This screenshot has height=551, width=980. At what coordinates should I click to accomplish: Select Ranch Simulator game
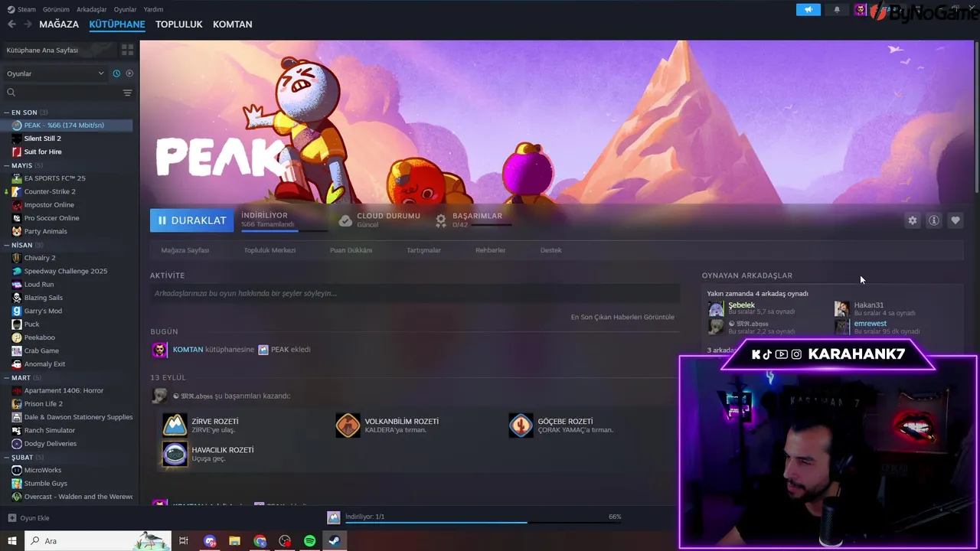(50, 430)
